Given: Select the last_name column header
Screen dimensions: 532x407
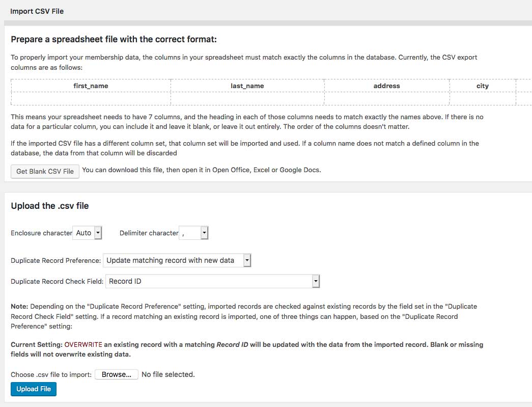Looking at the screenshot, I should (x=247, y=86).
